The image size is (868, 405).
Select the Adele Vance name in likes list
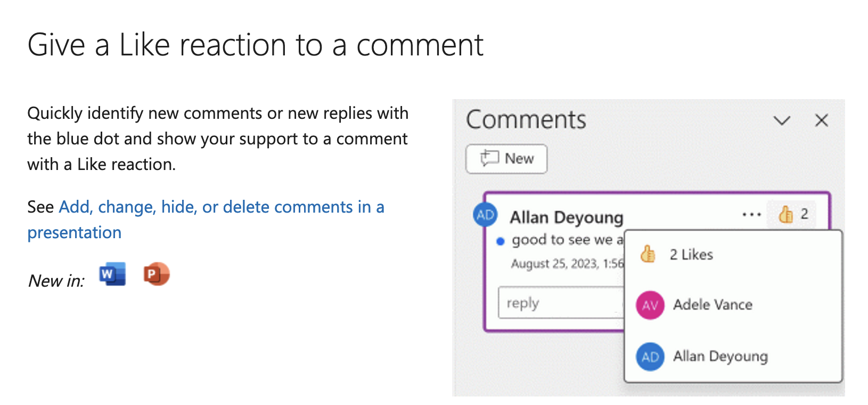(713, 305)
